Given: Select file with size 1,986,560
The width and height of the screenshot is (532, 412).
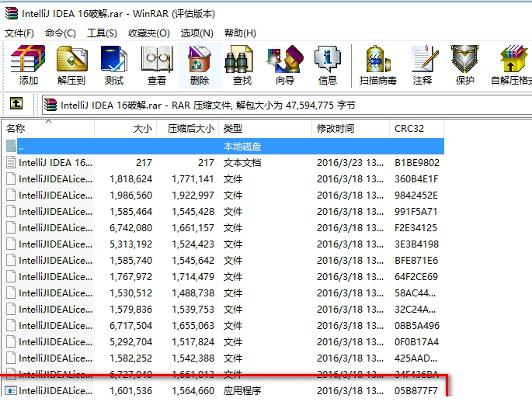Looking at the screenshot, I should pyautogui.click(x=224, y=195).
